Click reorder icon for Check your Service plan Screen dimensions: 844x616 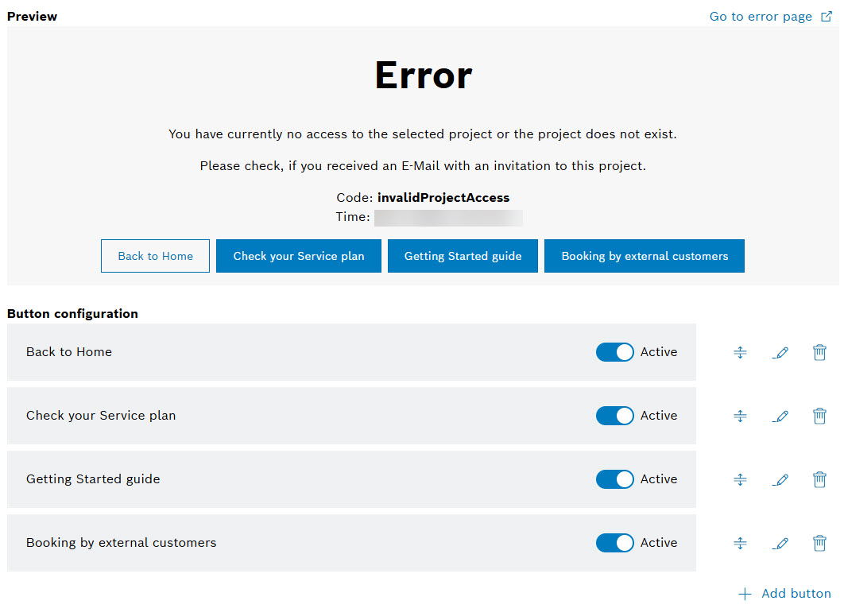[x=740, y=416]
